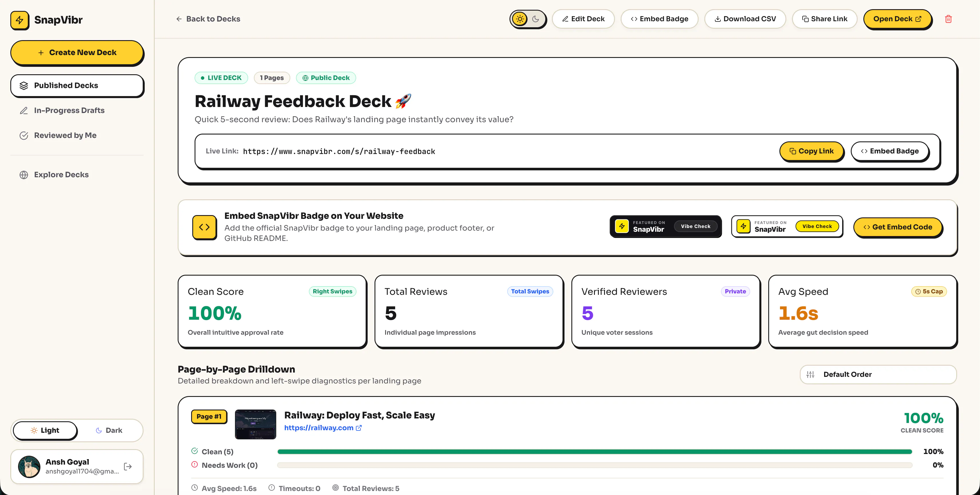Open Reviewed by Me section
The width and height of the screenshot is (980, 495).
[77, 136]
